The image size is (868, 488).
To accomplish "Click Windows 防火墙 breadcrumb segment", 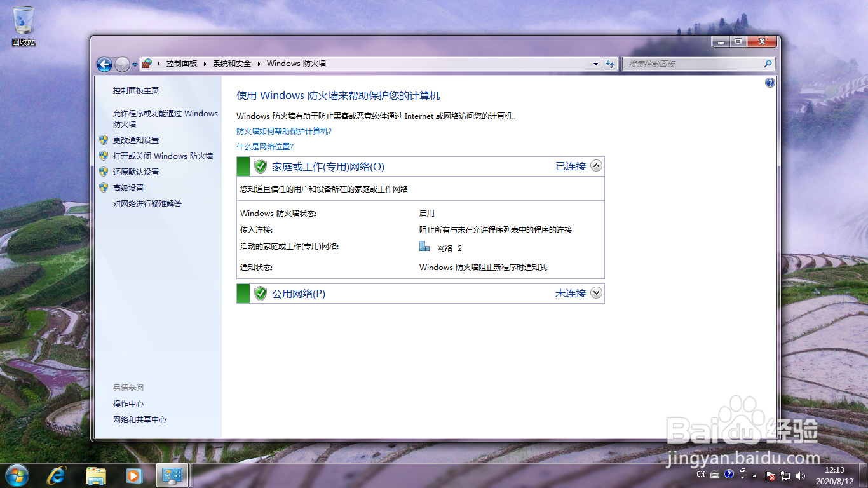I will pyautogui.click(x=296, y=64).
